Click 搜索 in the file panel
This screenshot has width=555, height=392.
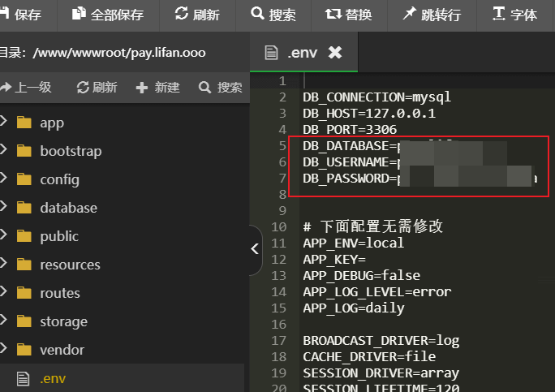coord(221,87)
